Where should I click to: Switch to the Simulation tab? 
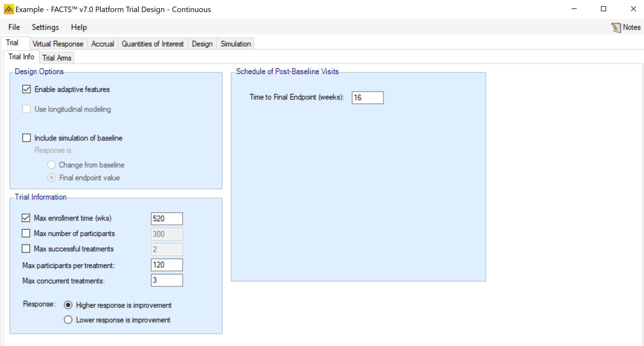[x=235, y=44]
